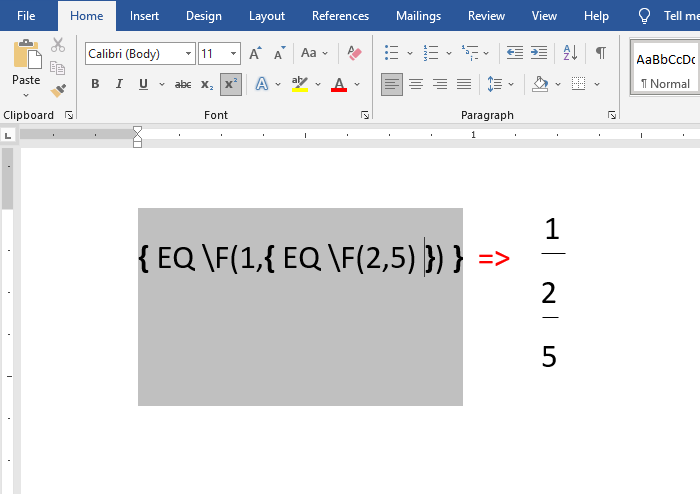
Task: Toggle Bold formatting
Action: [x=95, y=85]
